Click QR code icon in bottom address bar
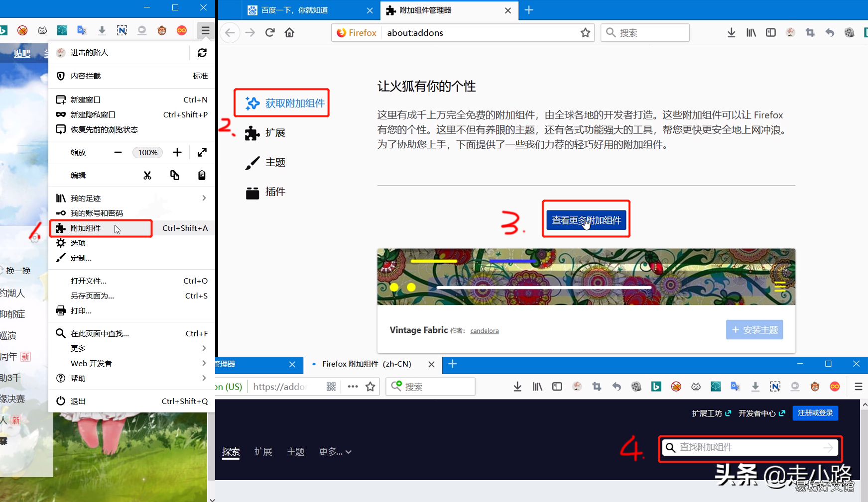This screenshot has width=868, height=502. click(x=331, y=387)
